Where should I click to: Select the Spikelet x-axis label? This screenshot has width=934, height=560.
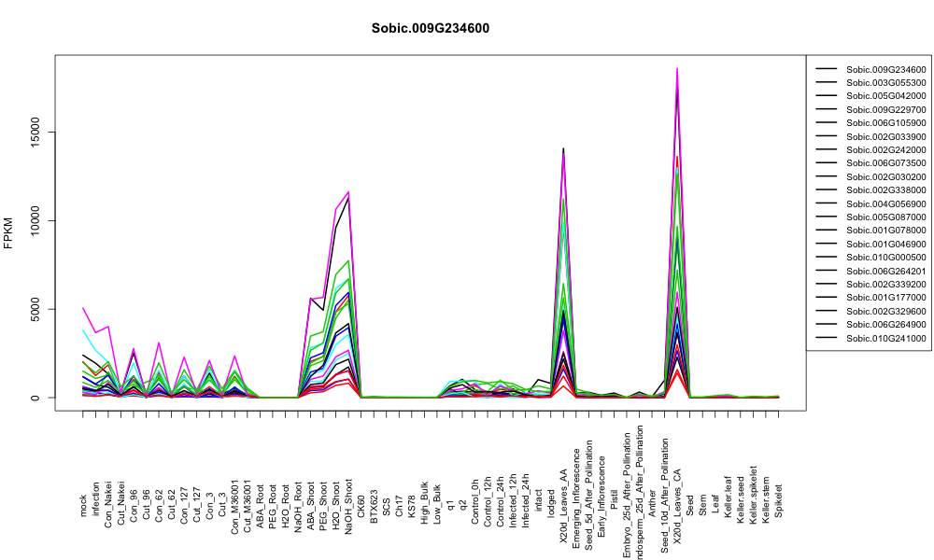(x=779, y=501)
